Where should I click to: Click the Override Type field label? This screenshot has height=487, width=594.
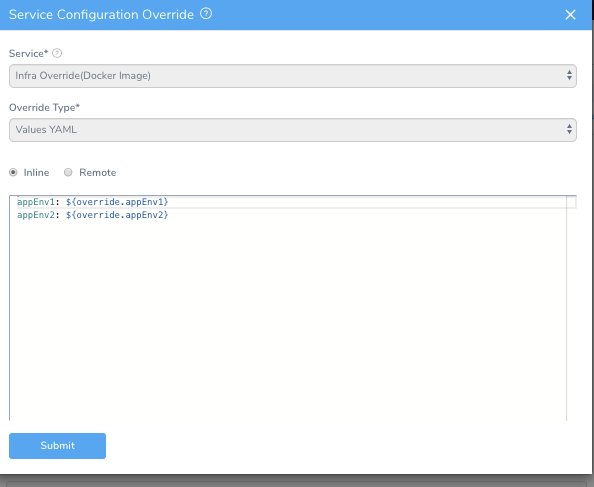click(44, 108)
